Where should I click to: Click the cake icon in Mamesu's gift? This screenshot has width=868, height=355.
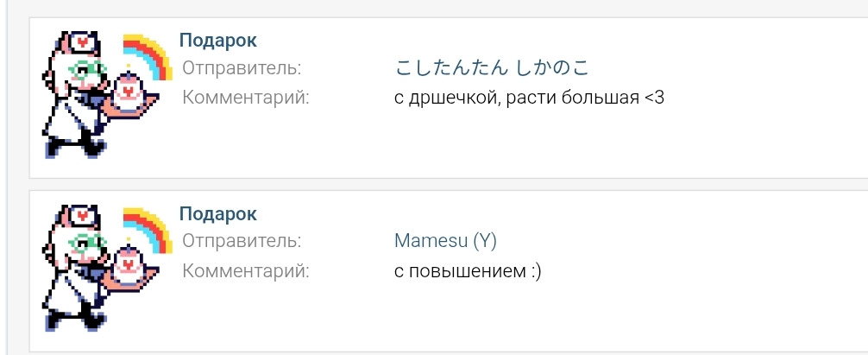point(129,265)
